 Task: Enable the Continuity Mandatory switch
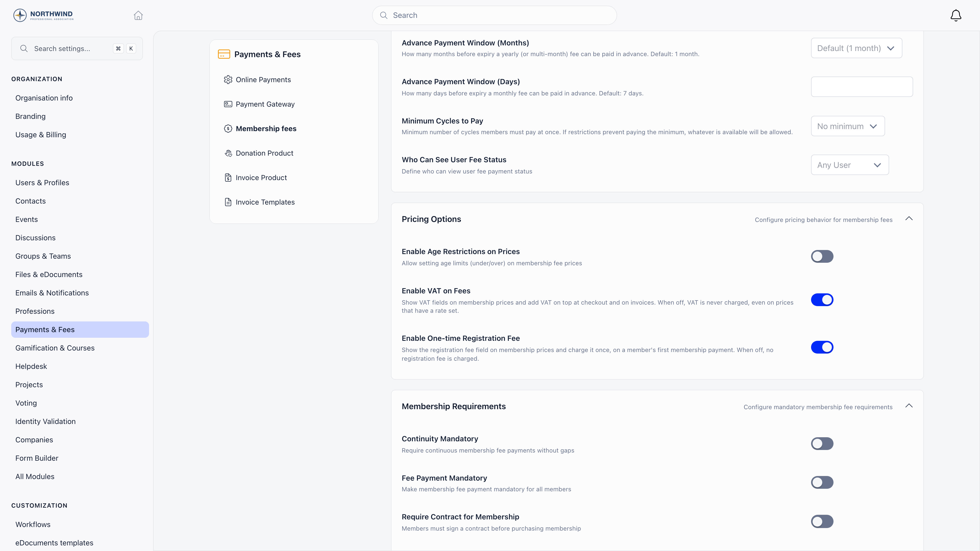click(822, 443)
